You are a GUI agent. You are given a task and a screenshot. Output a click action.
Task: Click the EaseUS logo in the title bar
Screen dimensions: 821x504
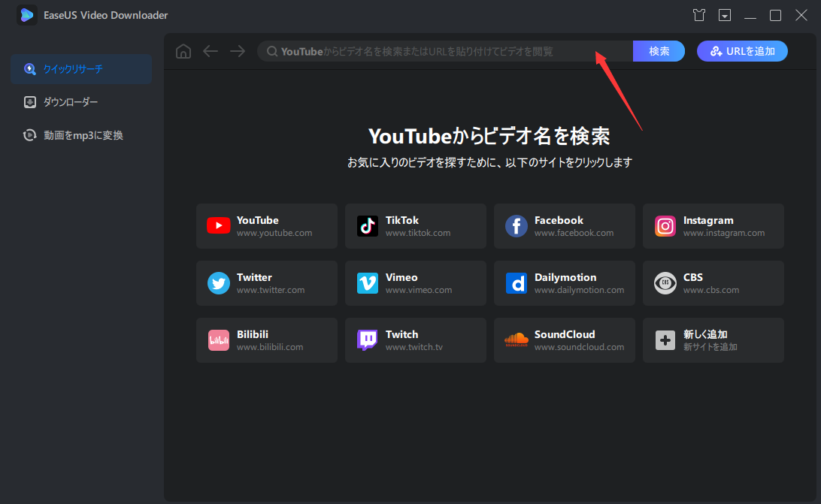27,14
